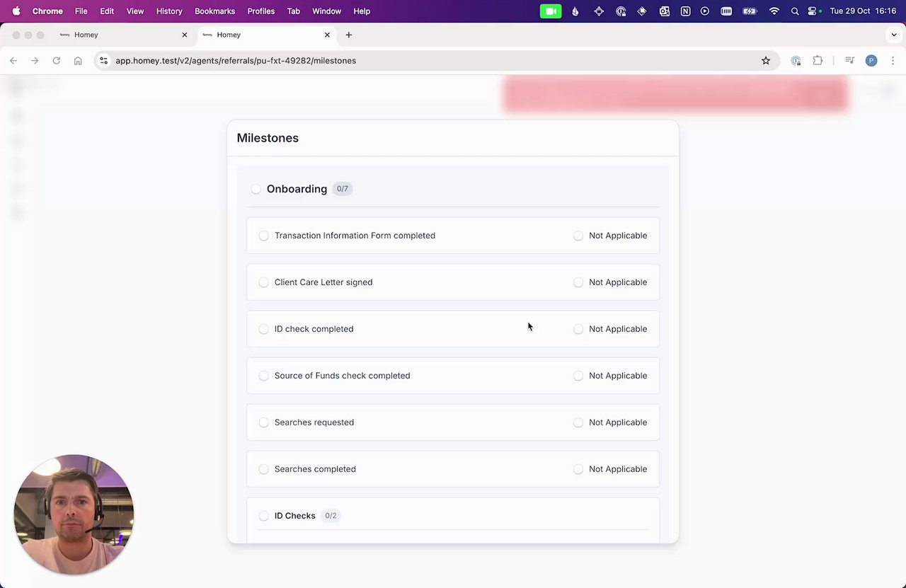Viewport: 906px width, 588px height.
Task: Open Spotlight search in menu bar
Action: click(795, 11)
